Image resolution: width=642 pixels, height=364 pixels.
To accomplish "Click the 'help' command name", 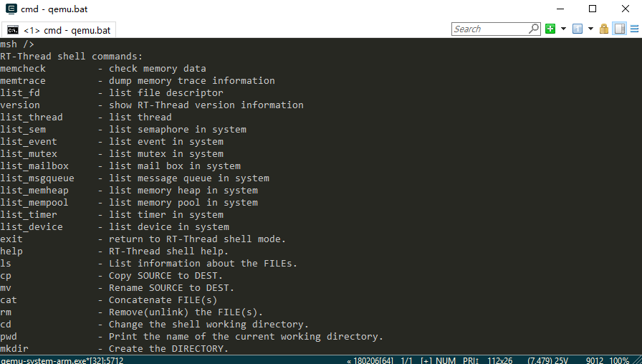I will point(11,252).
